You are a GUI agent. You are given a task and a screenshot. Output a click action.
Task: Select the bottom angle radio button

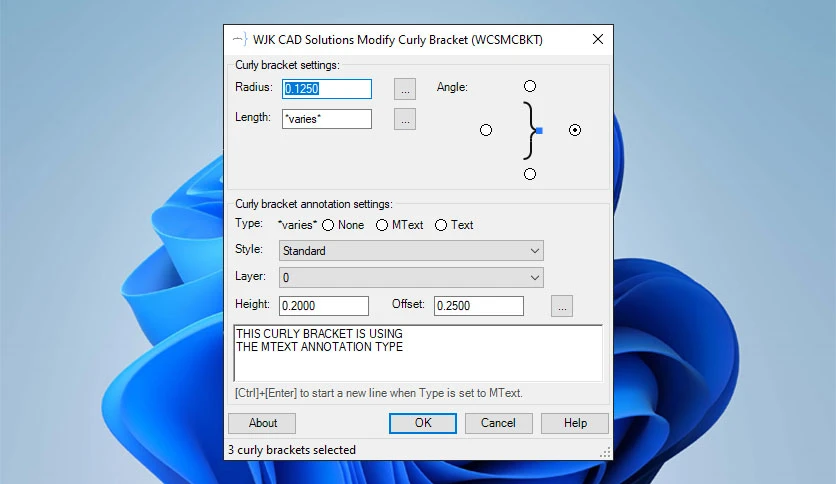click(529, 174)
